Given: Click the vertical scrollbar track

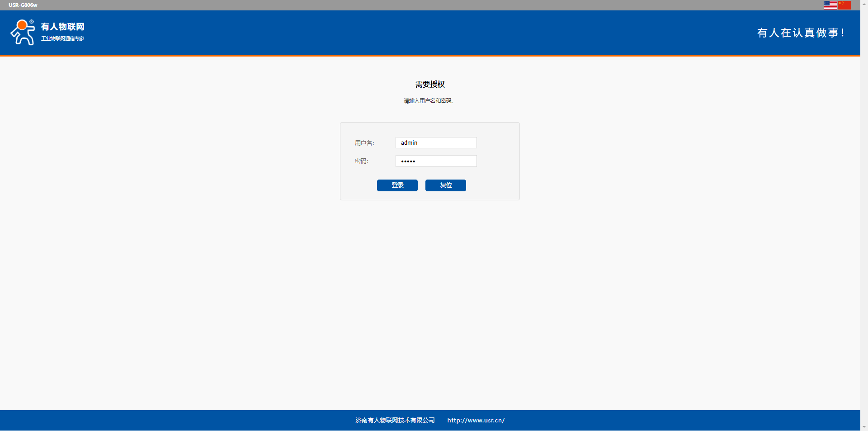Looking at the screenshot, I should click(x=864, y=217).
